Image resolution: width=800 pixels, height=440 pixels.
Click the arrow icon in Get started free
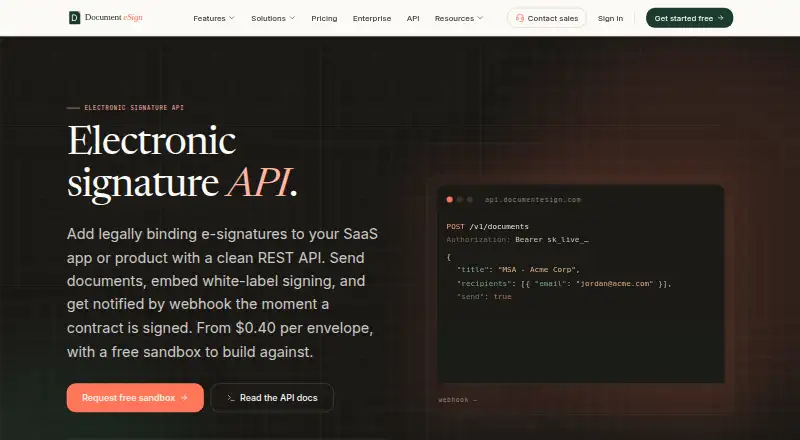coord(720,18)
